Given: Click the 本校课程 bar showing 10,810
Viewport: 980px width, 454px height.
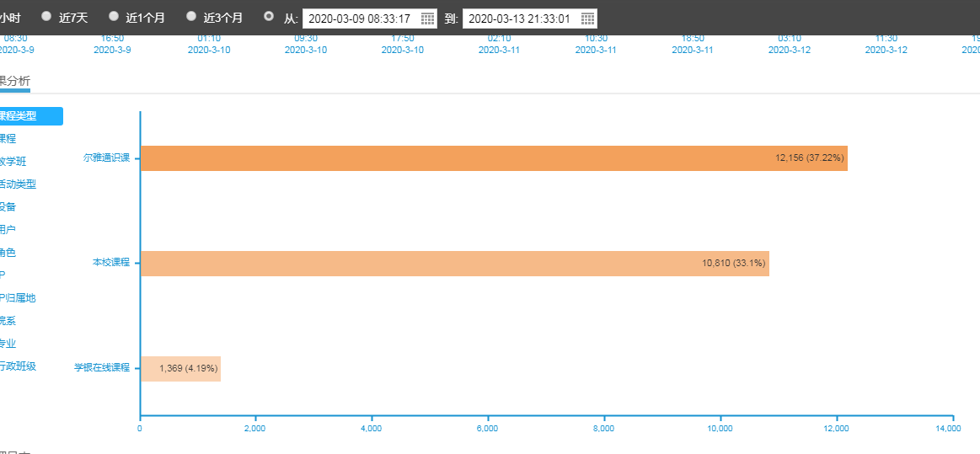Looking at the screenshot, I should 454,264.
